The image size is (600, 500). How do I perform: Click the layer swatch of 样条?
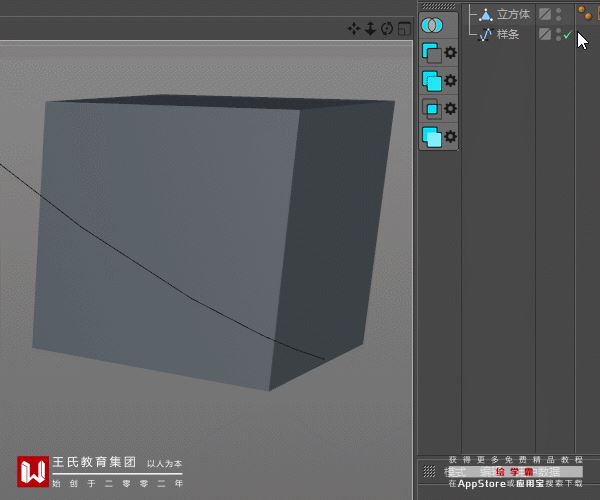(545, 34)
